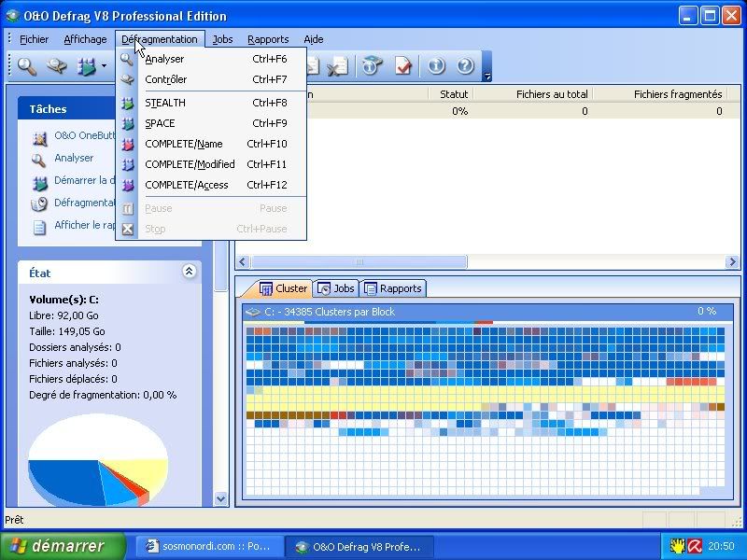Click the Analyser magnifier icon in Tâches panel

coord(38,160)
